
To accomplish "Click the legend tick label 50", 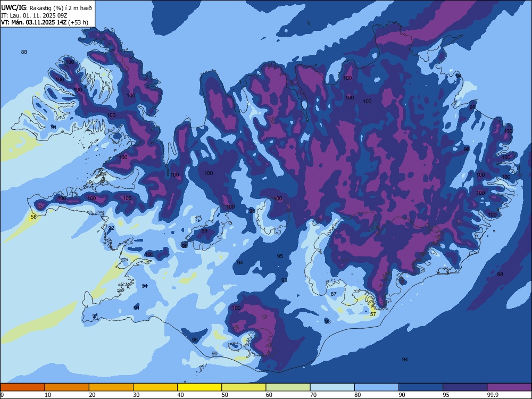I will (x=225, y=395).
